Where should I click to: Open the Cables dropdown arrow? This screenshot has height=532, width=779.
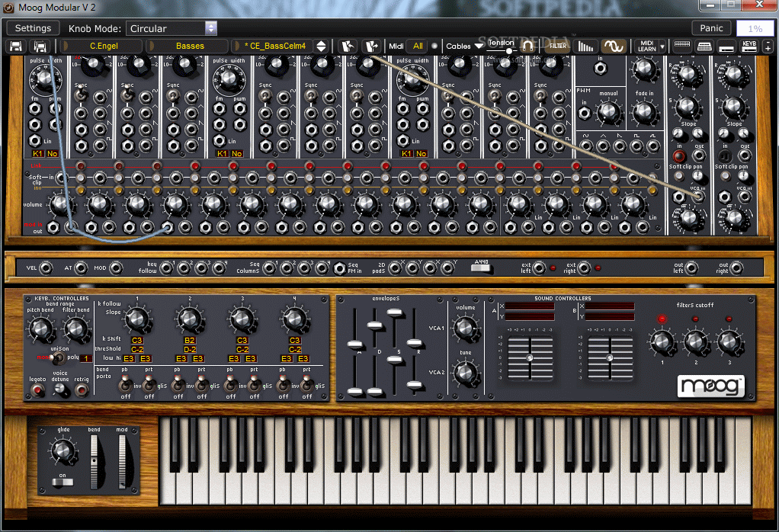tap(479, 46)
